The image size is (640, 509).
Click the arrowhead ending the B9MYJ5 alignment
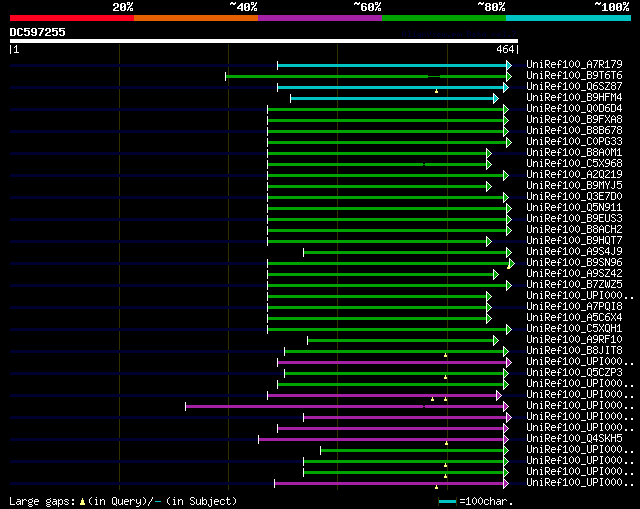(489, 187)
